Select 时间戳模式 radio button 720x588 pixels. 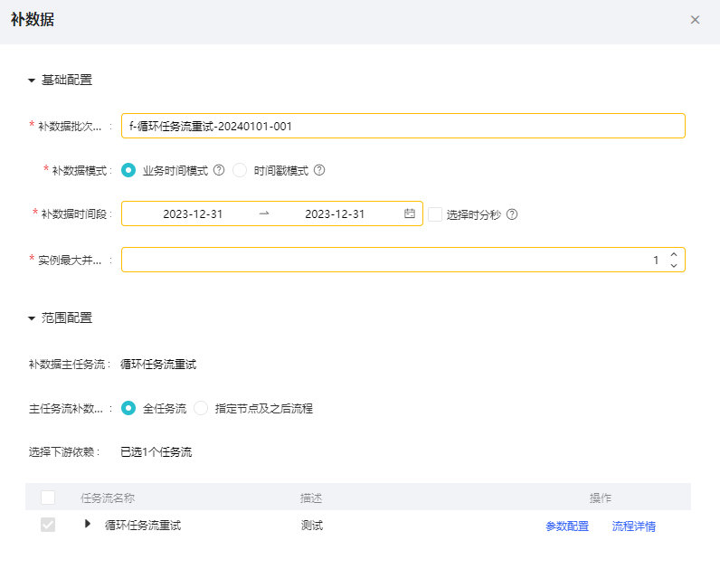point(240,170)
